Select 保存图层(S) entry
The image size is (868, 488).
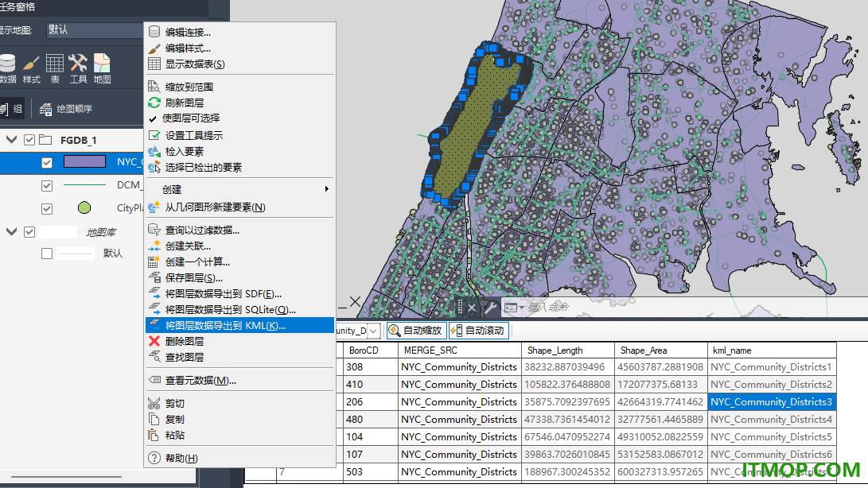pyautogui.click(x=239, y=277)
